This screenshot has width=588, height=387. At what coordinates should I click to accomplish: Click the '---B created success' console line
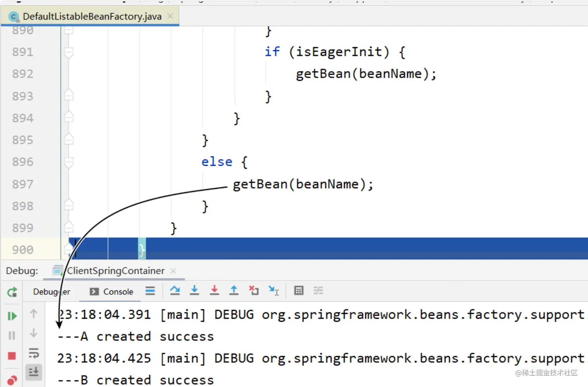(135, 380)
